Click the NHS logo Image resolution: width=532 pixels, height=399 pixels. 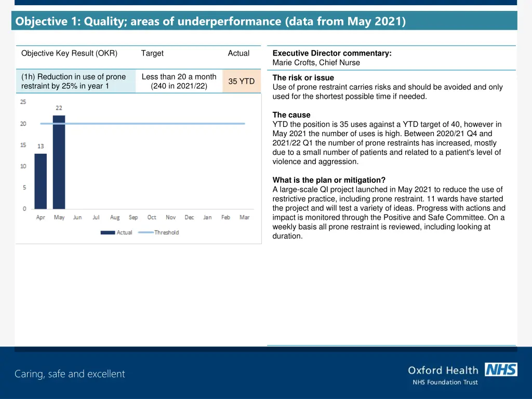pyautogui.click(x=500, y=370)
